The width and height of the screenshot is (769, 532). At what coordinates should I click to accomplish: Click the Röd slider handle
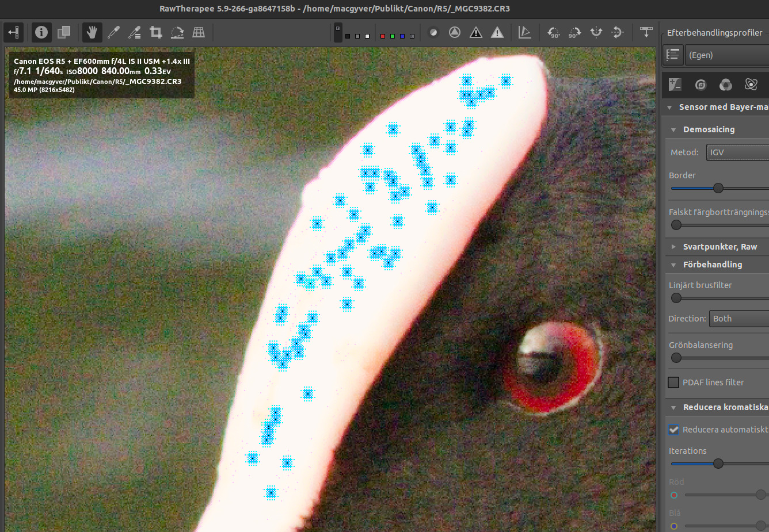click(x=761, y=495)
